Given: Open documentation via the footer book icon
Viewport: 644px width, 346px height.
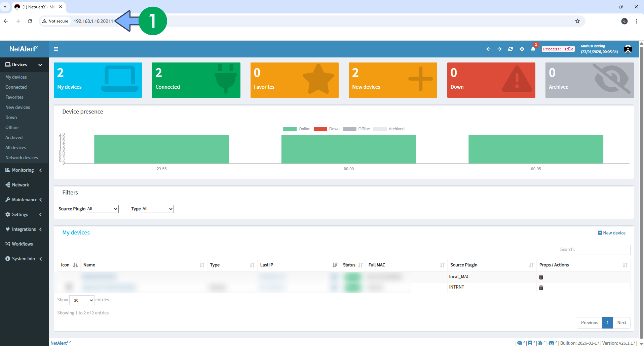Looking at the screenshot, I should coord(530,343).
